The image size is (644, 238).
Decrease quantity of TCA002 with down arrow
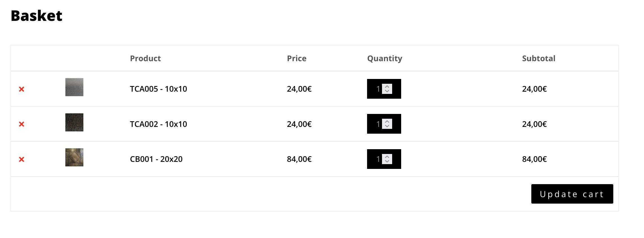click(387, 126)
